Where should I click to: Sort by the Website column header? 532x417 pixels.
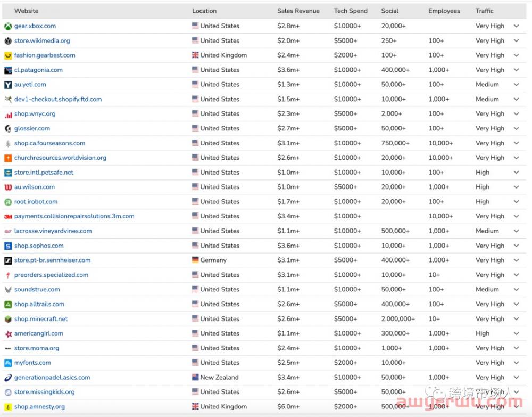point(27,11)
